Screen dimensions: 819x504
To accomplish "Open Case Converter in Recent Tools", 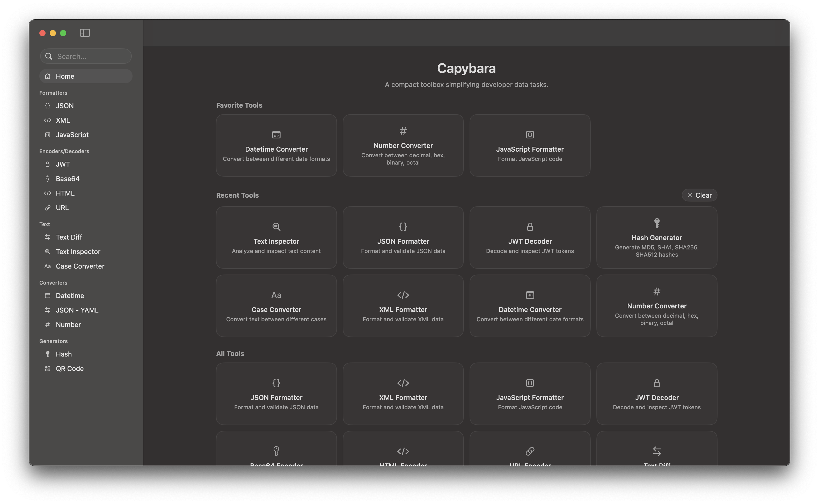I will point(276,306).
